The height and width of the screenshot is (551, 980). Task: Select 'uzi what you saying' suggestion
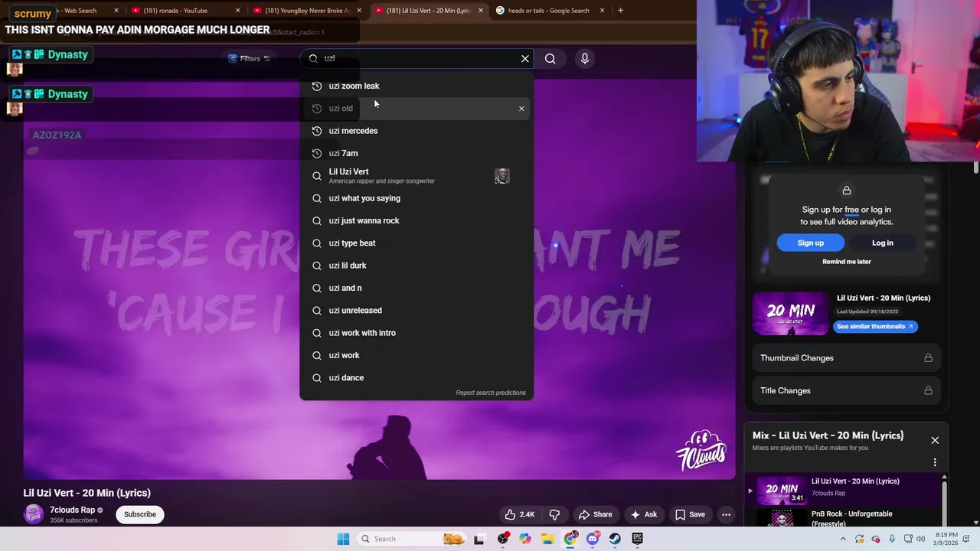point(416,198)
